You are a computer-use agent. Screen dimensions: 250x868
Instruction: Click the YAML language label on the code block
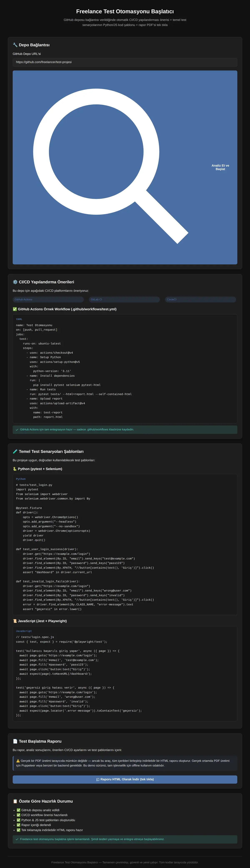click(x=19, y=319)
